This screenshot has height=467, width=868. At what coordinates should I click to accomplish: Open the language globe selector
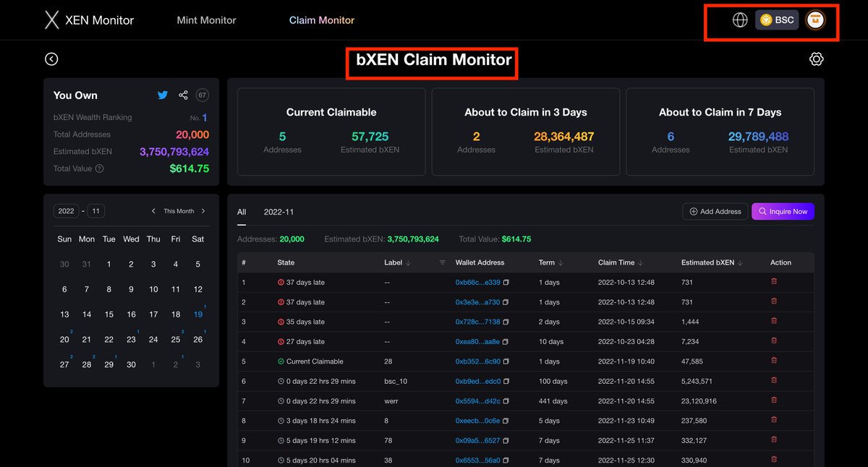[739, 20]
